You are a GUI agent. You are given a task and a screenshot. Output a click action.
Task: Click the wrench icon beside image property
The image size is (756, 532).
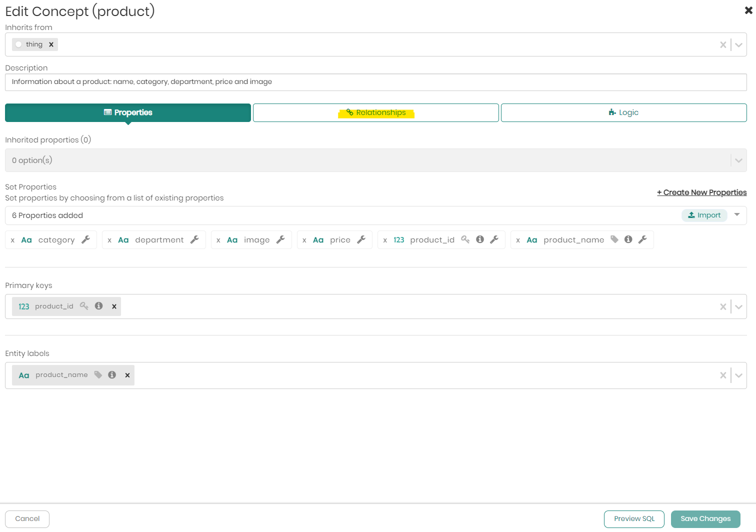[x=281, y=239]
